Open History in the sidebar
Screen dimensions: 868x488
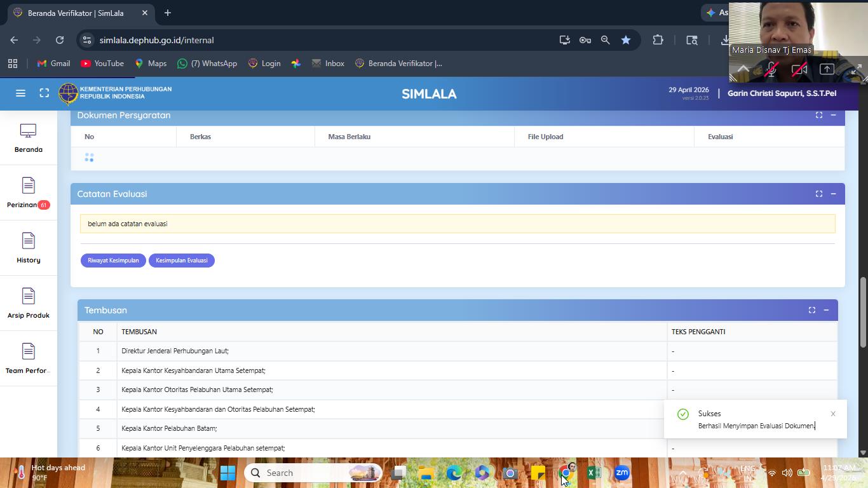point(28,248)
